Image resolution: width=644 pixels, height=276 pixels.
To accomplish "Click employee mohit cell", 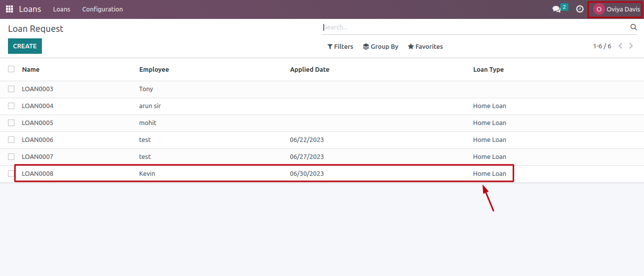I will (x=148, y=123).
